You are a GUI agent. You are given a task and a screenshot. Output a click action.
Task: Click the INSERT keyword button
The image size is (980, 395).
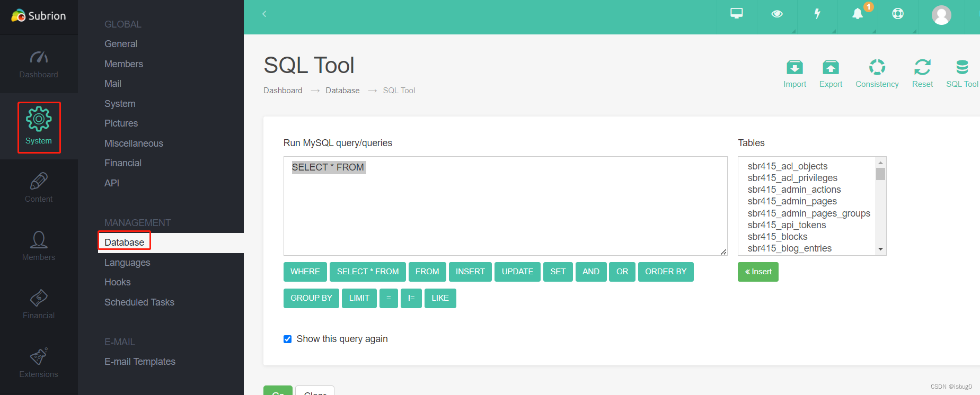click(x=470, y=272)
